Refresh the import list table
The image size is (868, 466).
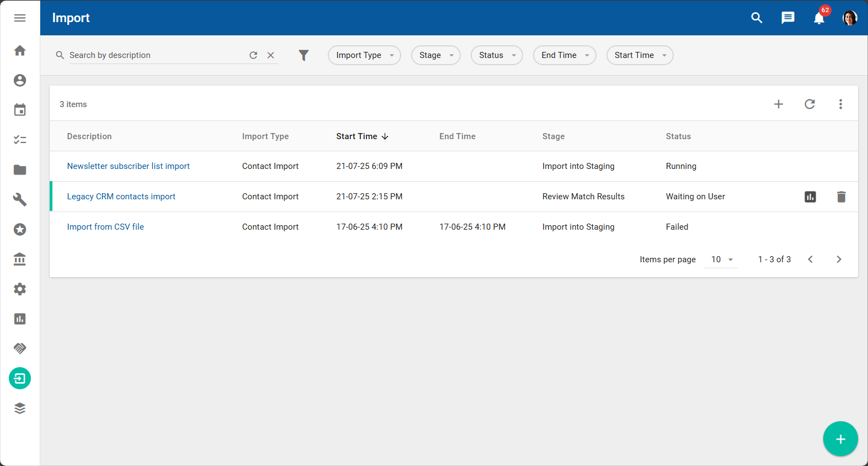point(810,104)
